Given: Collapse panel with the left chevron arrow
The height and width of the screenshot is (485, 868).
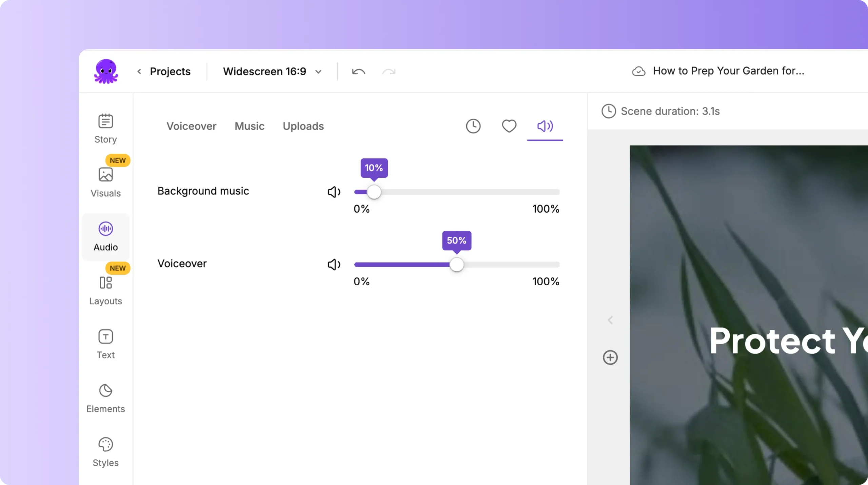Looking at the screenshot, I should tap(610, 320).
